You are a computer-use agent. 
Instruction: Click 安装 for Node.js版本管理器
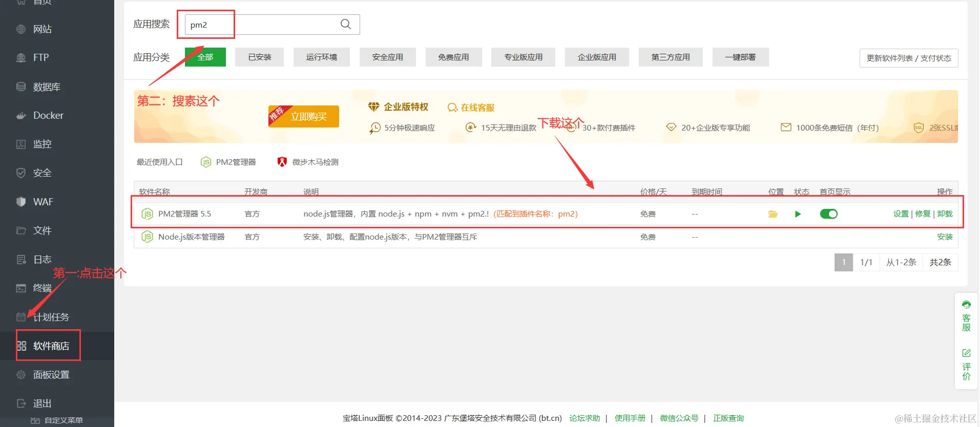pyautogui.click(x=945, y=237)
